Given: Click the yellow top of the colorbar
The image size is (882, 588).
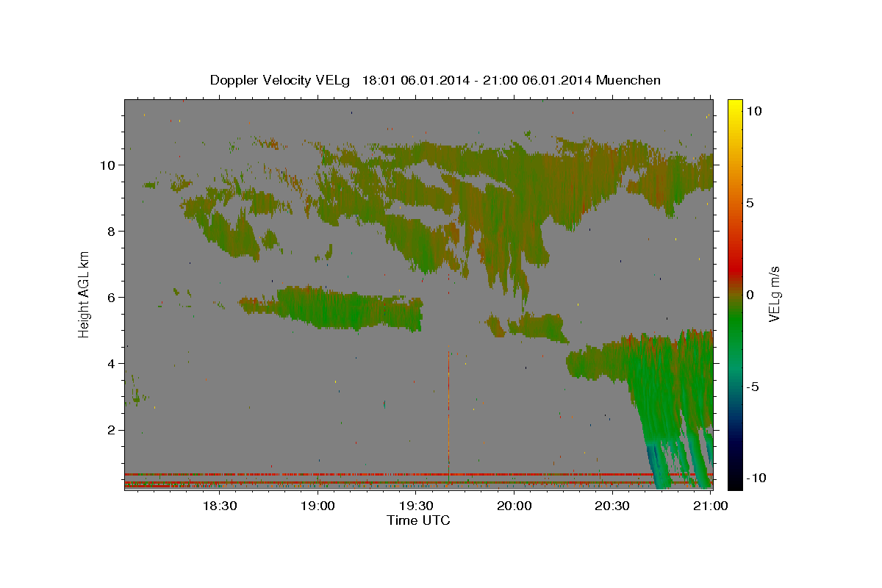Looking at the screenshot, I should (x=734, y=105).
